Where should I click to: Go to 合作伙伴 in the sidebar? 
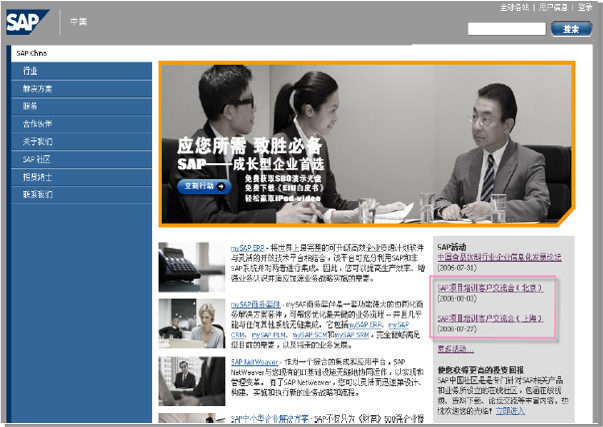[x=36, y=125]
